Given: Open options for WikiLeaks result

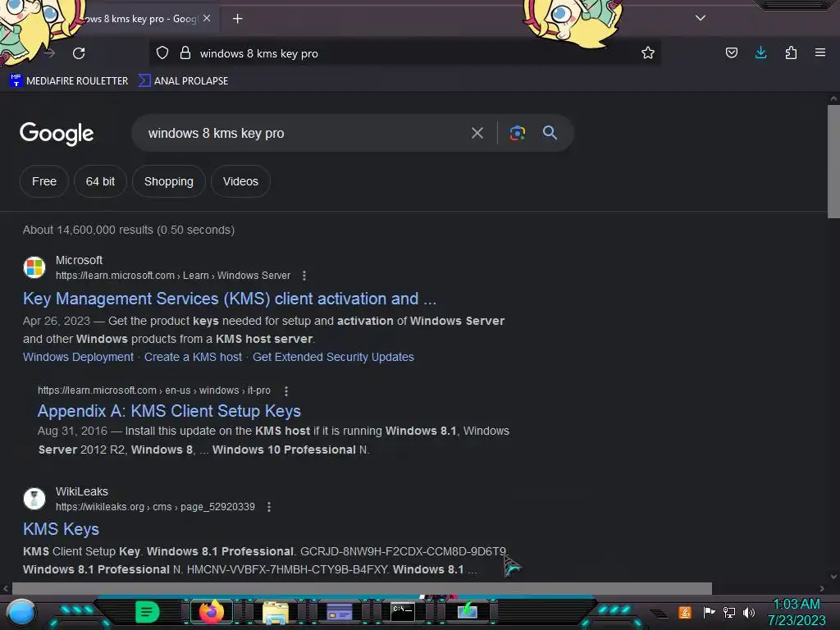Looking at the screenshot, I should 269,507.
